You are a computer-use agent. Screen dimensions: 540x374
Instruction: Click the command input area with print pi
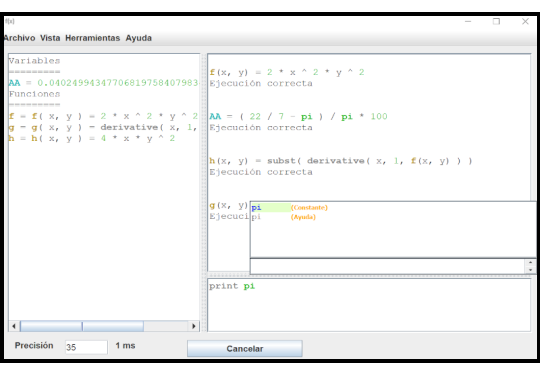pyautogui.click(x=369, y=305)
